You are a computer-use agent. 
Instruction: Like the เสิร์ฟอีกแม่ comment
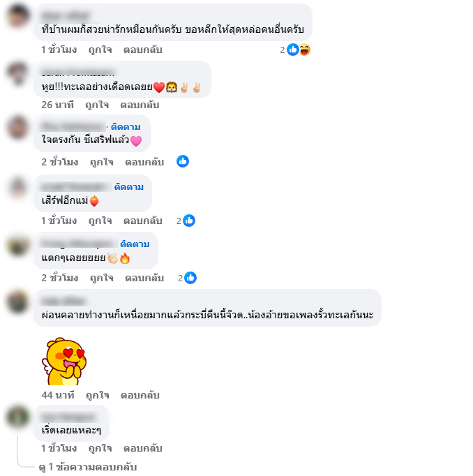point(100,221)
